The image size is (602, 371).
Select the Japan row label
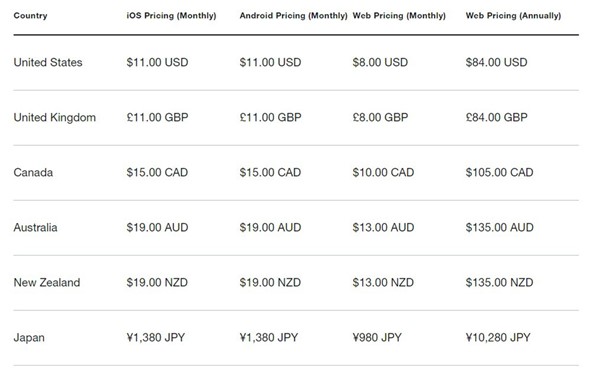29,338
